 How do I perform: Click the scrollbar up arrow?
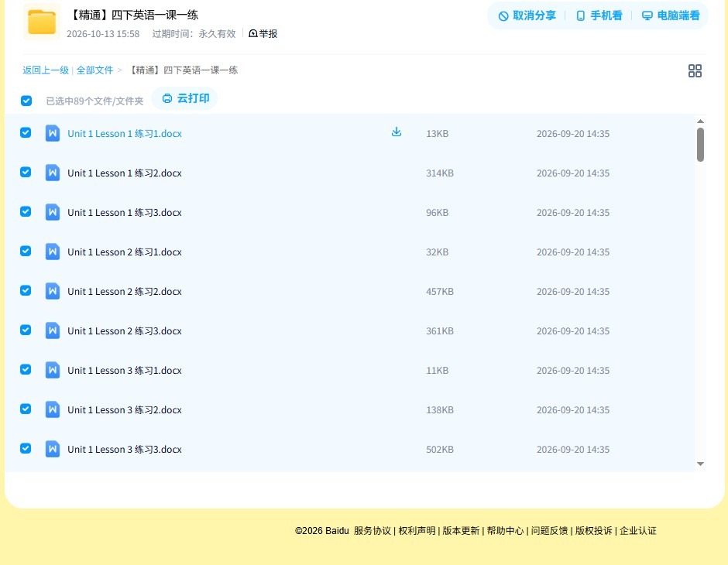coord(701,122)
